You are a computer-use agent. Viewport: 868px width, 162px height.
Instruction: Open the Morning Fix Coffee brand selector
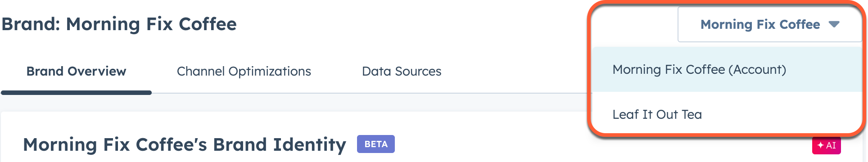point(770,24)
